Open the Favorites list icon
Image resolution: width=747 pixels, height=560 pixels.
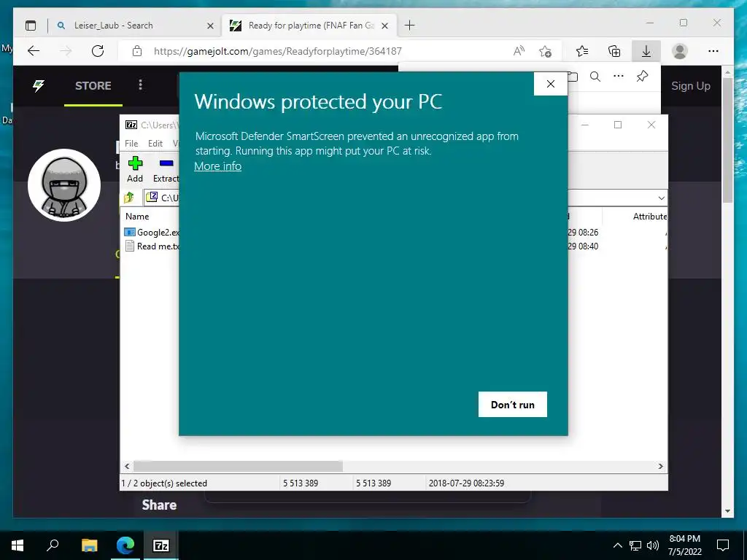click(582, 51)
